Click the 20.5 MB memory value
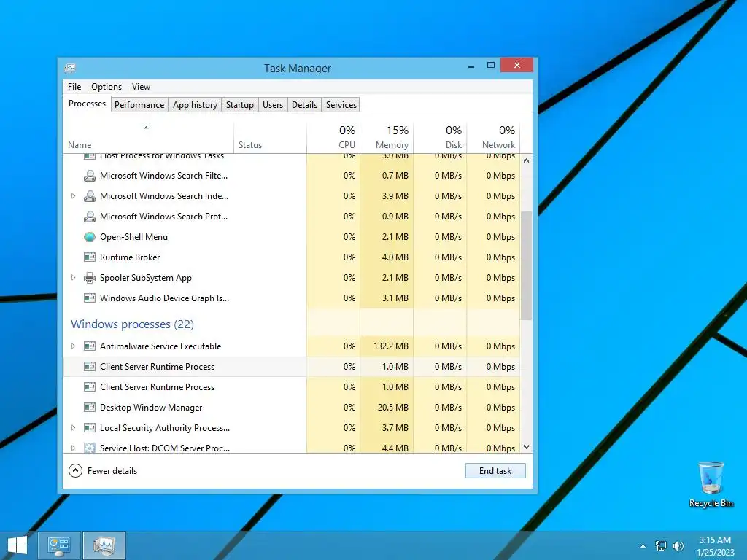 [393, 408]
